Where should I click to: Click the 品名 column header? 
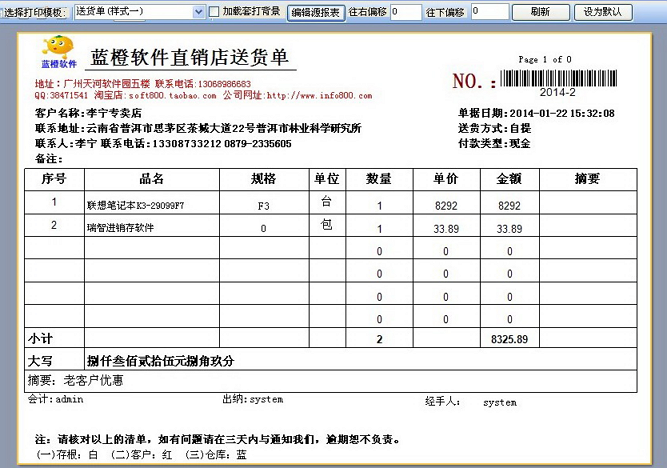(151, 179)
